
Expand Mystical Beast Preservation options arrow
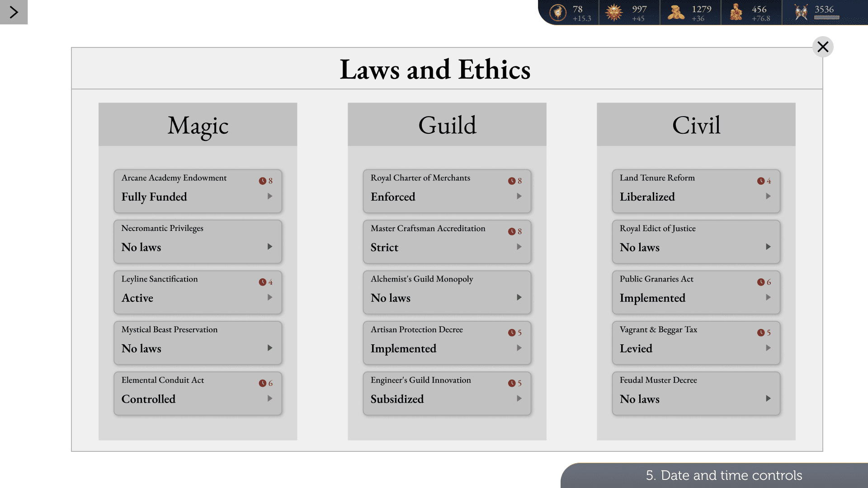point(270,348)
